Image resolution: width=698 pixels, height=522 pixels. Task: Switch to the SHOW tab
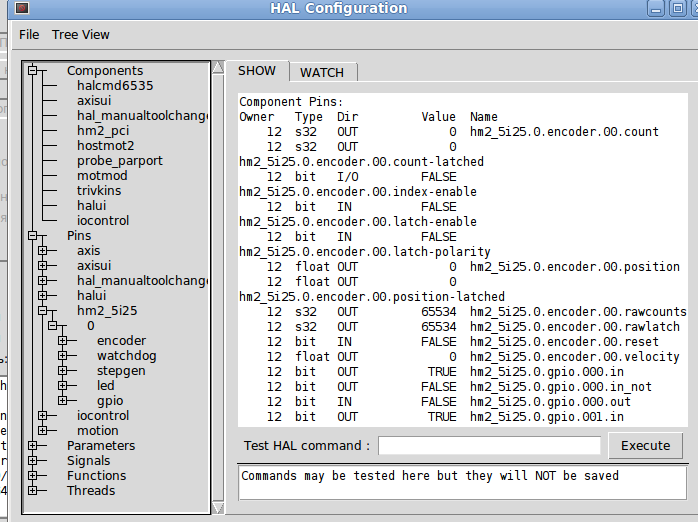click(x=257, y=71)
